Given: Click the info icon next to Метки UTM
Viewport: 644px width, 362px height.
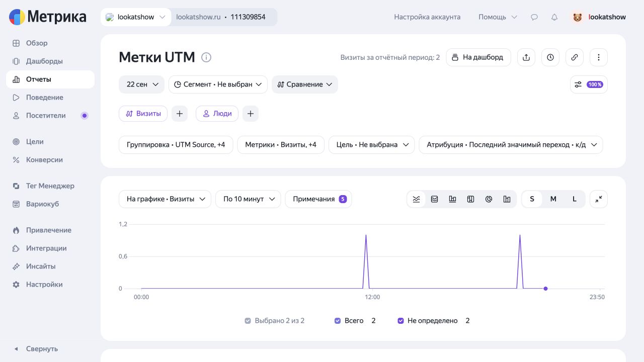Looking at the screenshot, I should pos(206,57).
